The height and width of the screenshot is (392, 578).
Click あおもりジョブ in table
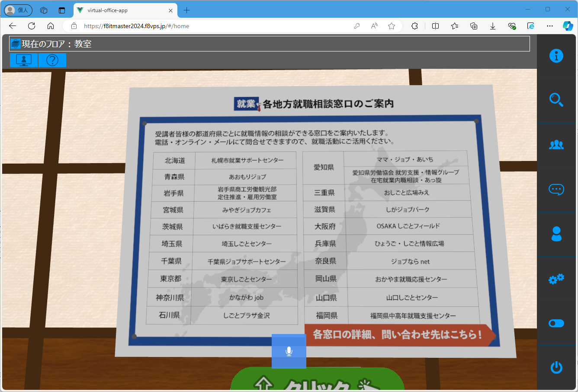point(247,177)
